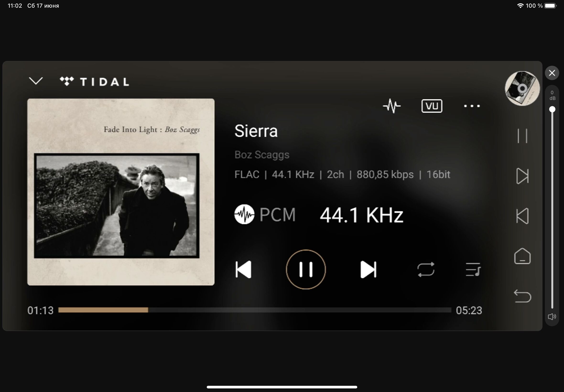Viewport: 564px width, 392px height.
Task: Pause playback with the circled pause button
Action: coord(306,269)
